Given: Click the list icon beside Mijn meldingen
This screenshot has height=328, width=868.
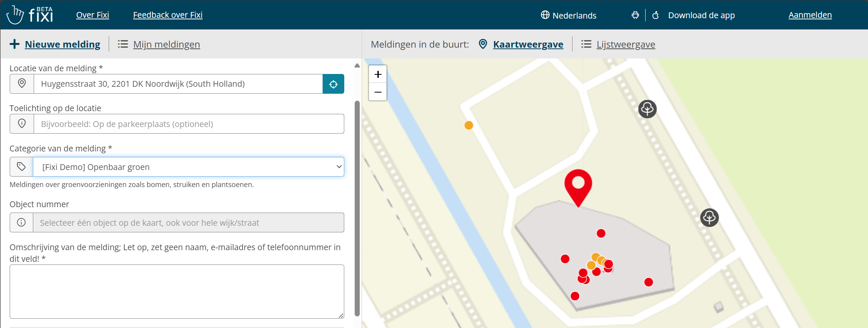Looking at the screenshot, I should 123,44.
